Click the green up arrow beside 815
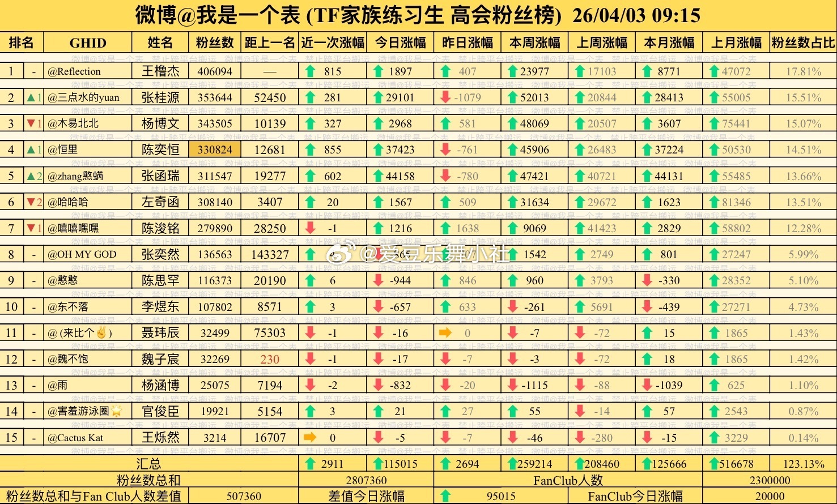 coord(310,71)
